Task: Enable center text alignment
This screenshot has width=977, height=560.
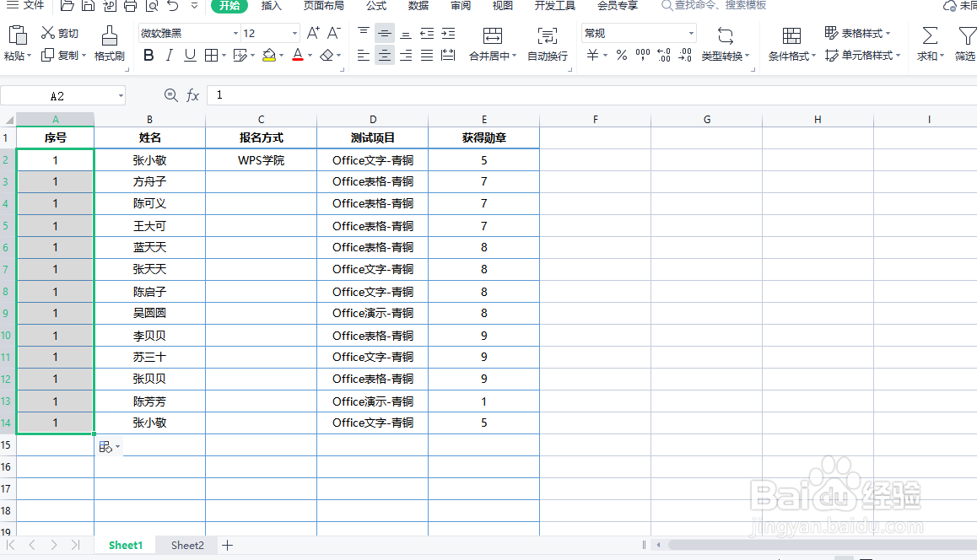Action: (x=384, y=54)
